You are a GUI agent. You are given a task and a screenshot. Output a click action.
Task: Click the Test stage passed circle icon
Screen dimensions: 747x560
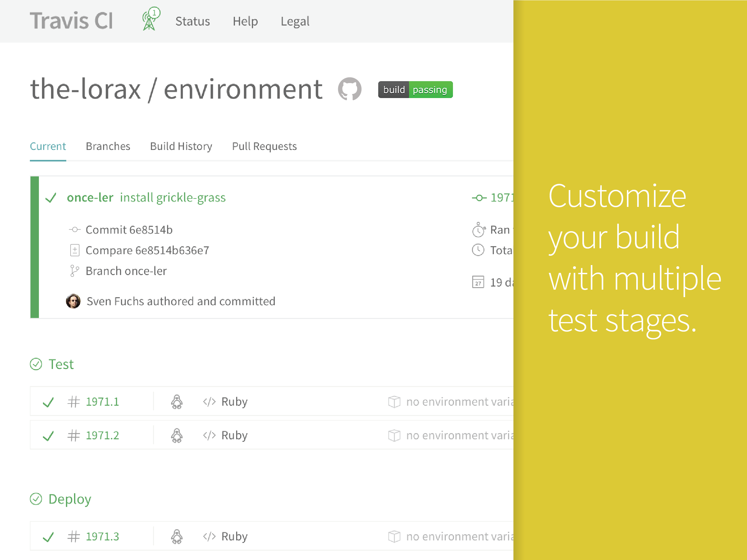[x=36, y=364]
